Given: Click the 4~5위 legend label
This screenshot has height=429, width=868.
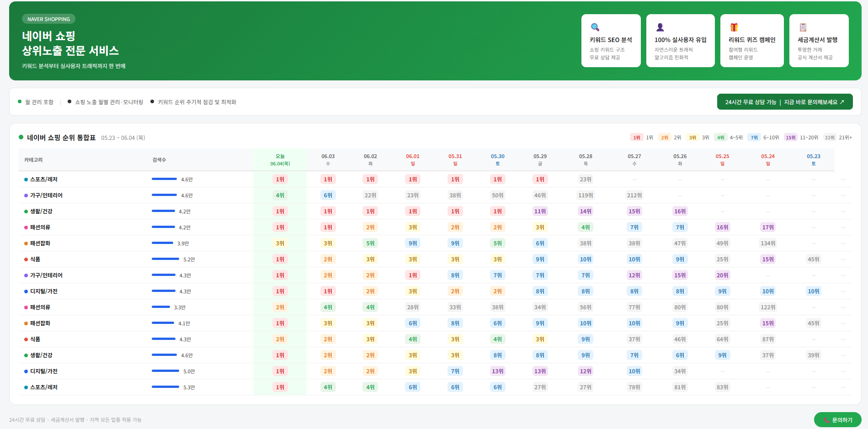Looking at the screenshot, I should [736, 138].
